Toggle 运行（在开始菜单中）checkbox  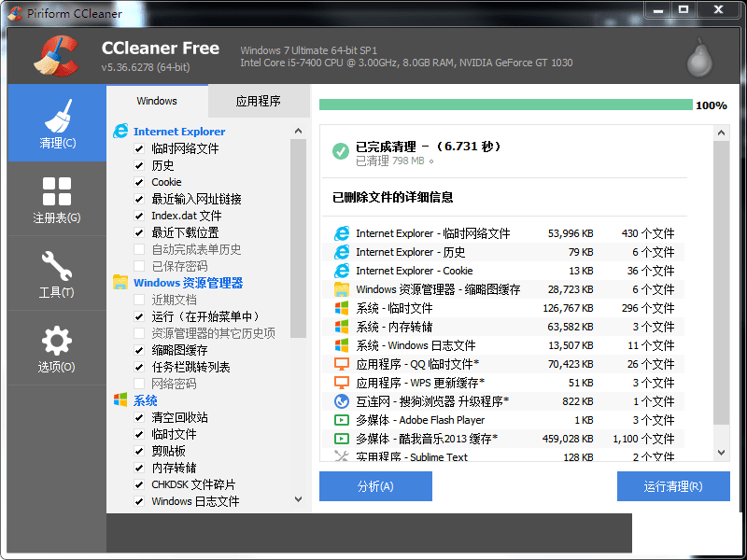(x=139, y=316)
